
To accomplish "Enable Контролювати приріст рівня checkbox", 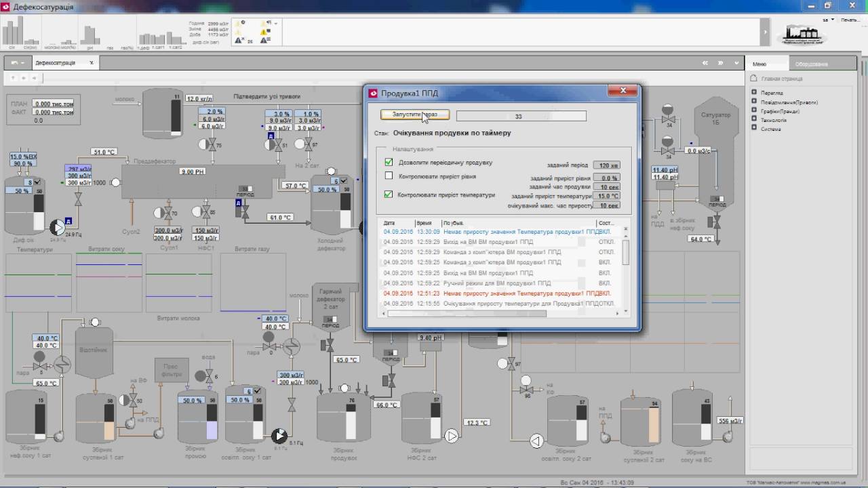I will click(x=389, y=176).
